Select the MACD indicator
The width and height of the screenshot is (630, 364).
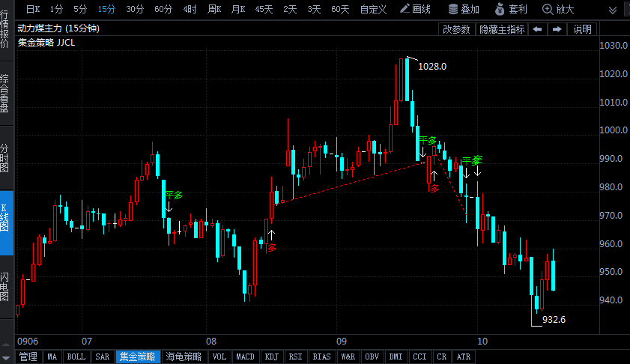[x=245, y=357]
